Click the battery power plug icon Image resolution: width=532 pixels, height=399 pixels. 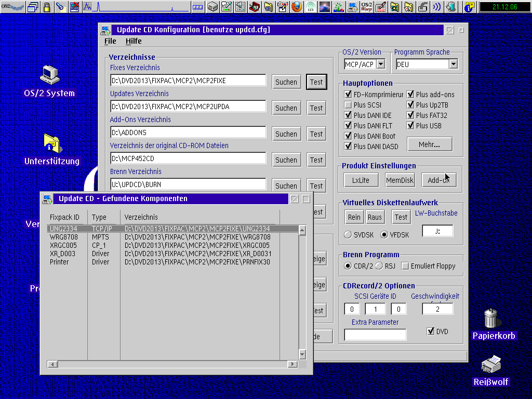click(x=450, y=7)
